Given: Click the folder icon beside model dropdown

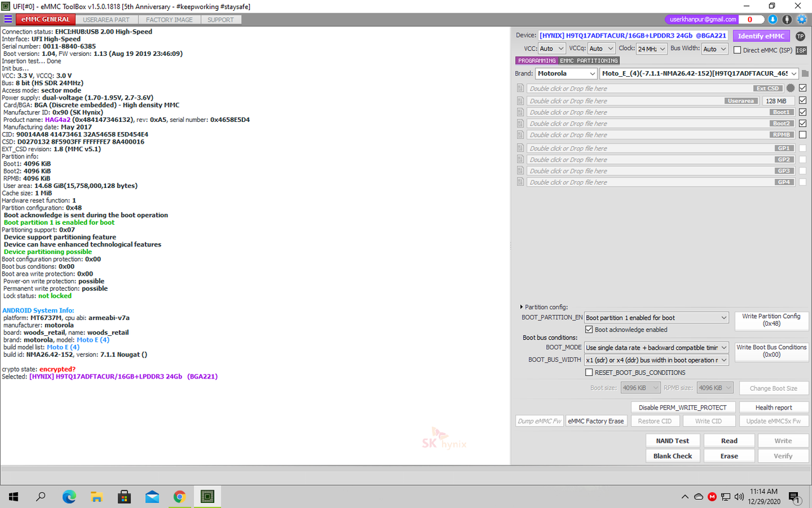Looking at the screenshot, I should pyautogui.click(x=804, y=74).
